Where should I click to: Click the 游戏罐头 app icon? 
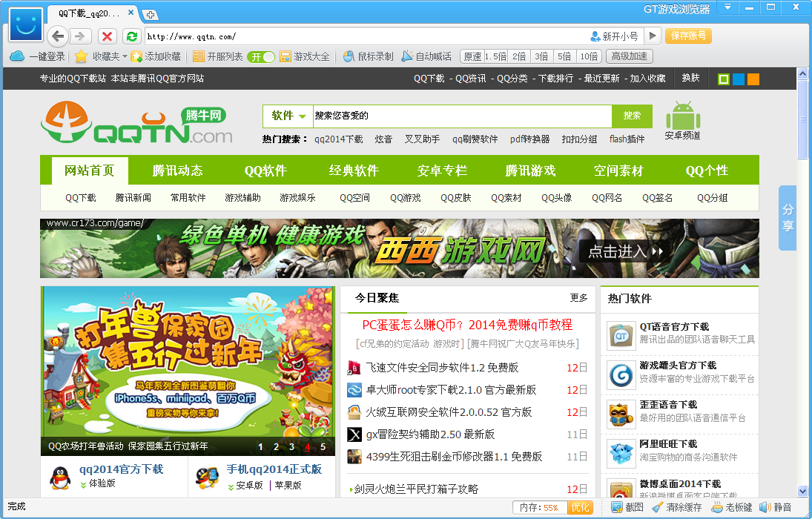click(x=621, y=374)
